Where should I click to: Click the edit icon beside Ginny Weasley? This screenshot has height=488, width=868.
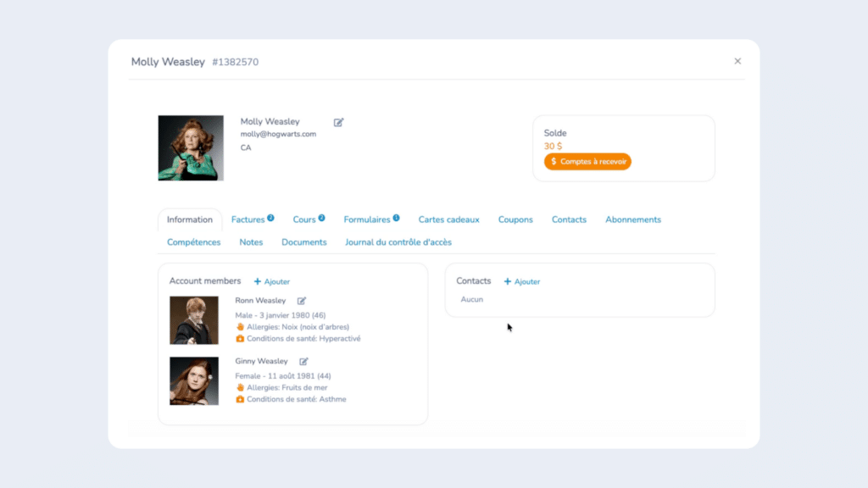pos(303,361)
